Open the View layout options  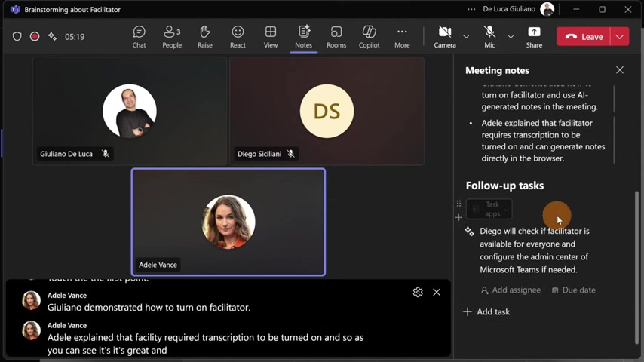[x=270, y=37]
